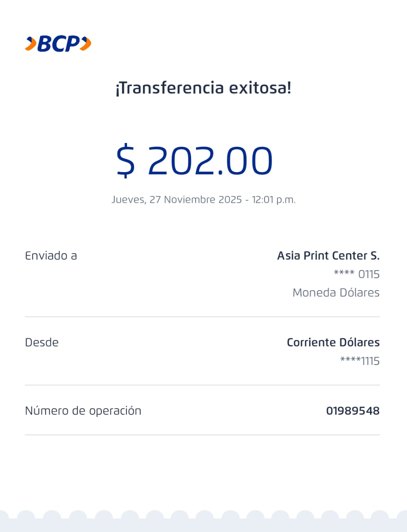
Task: Click the date Jueves, 27 Noviembre 2025
Action: point(177,199)
